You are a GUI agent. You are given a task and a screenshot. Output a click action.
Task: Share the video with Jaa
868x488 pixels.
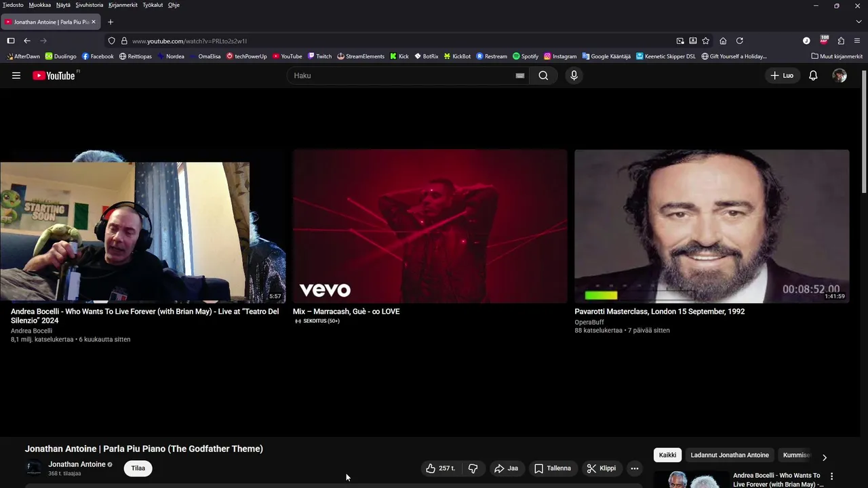(506, 468)
